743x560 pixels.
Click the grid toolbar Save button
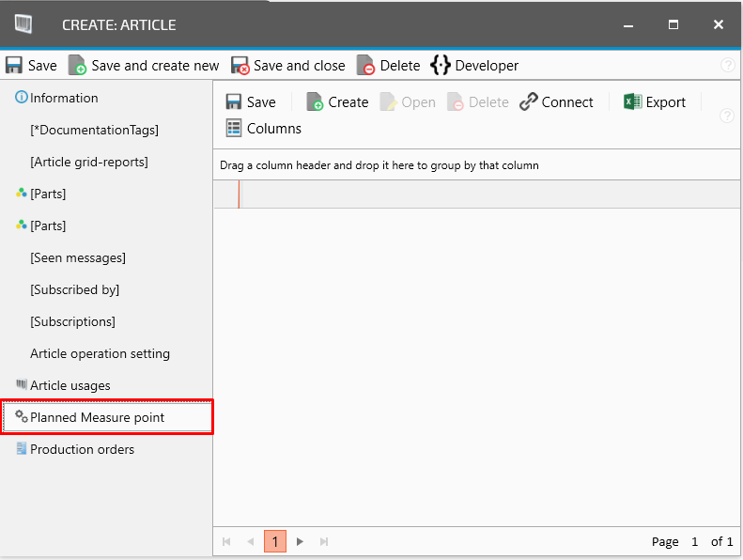tap(251, 102)
